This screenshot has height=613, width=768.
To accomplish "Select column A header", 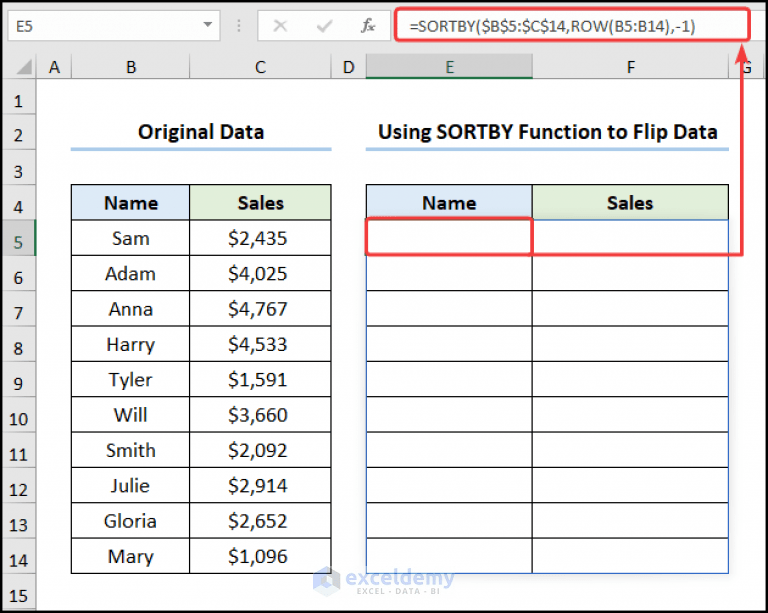I will point(54,67).
